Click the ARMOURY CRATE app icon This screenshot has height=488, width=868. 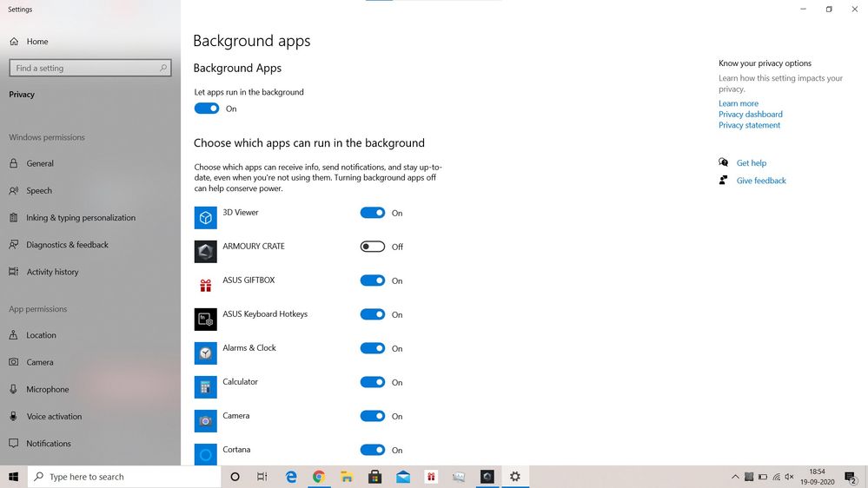pyautogui.click(x=205, y=251)
